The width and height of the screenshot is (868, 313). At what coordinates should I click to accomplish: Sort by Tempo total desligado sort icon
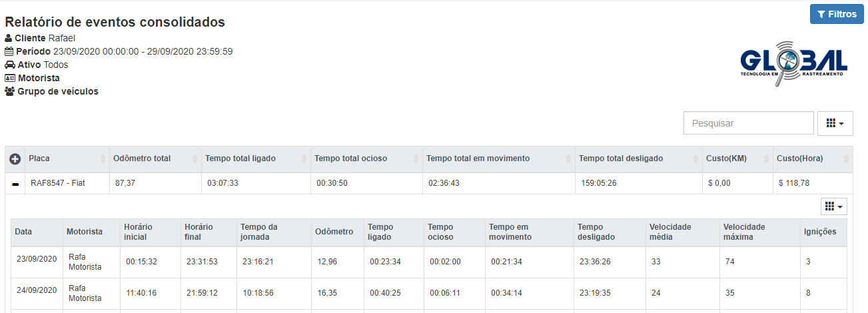pos(695,159)
